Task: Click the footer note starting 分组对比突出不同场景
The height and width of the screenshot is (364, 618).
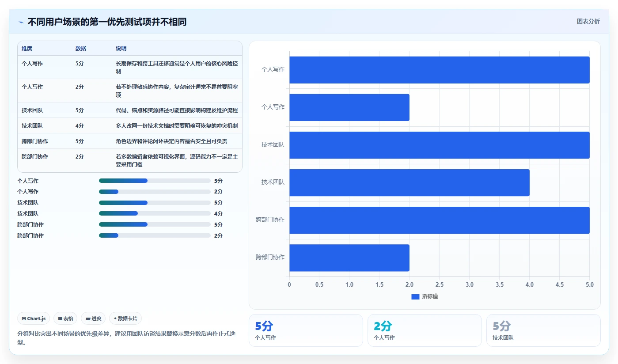Action: [126, 338]
